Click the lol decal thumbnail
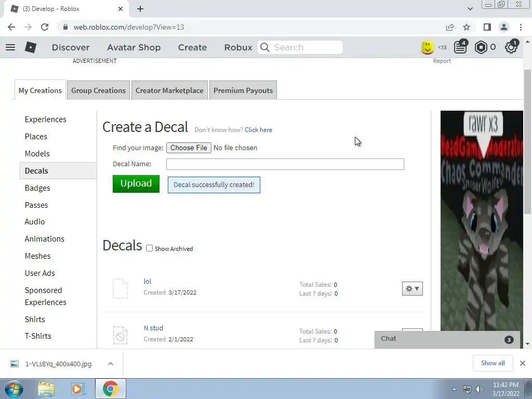The image size is (532, 399). (x=121, y=288)
